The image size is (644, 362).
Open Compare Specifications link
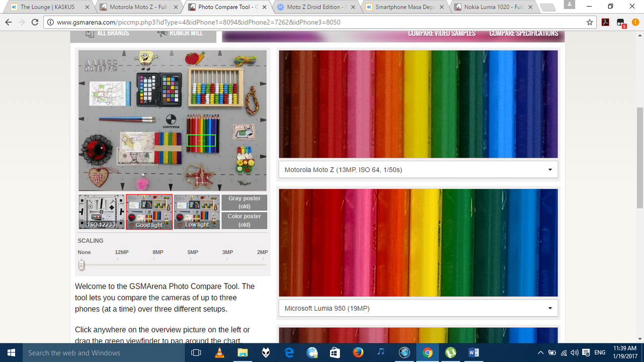[524, 33]
